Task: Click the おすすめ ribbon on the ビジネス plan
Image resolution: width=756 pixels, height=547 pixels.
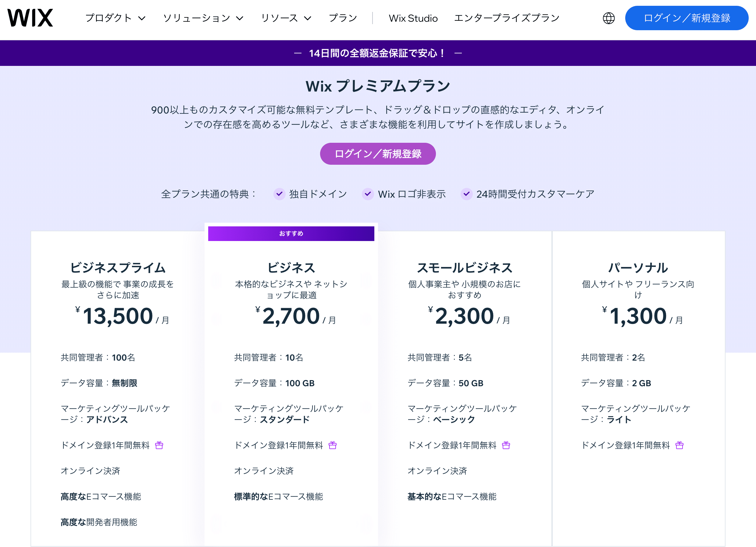Action: pyautogui.click(x=291, y=233)
